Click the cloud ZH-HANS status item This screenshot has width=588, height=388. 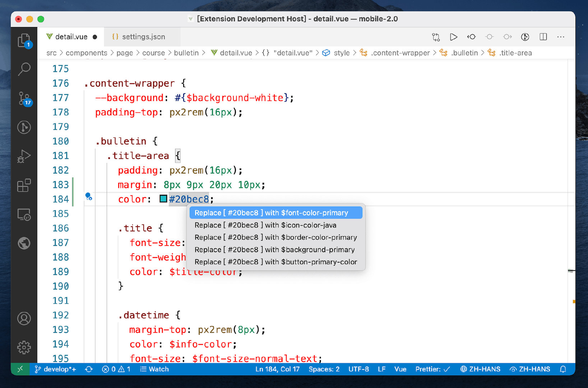[530, 369]
